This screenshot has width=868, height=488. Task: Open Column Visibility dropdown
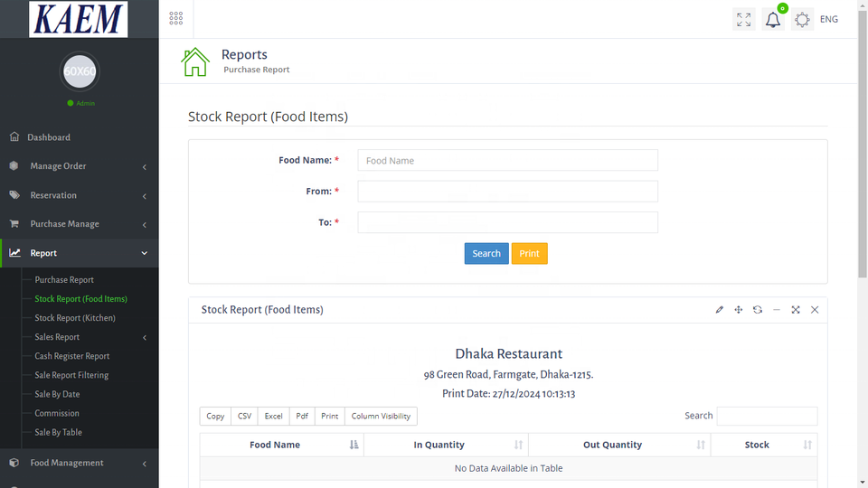(x=381, y=416)
